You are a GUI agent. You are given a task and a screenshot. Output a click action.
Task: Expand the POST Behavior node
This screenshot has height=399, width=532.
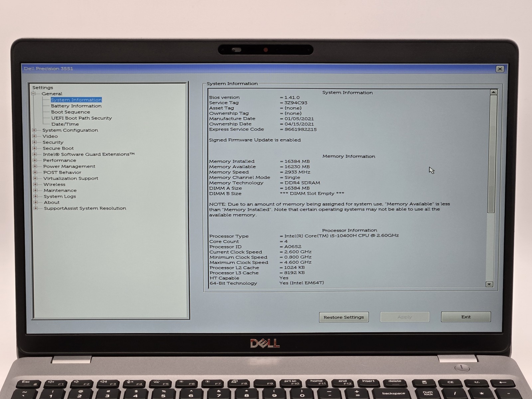tap(35, 172)
